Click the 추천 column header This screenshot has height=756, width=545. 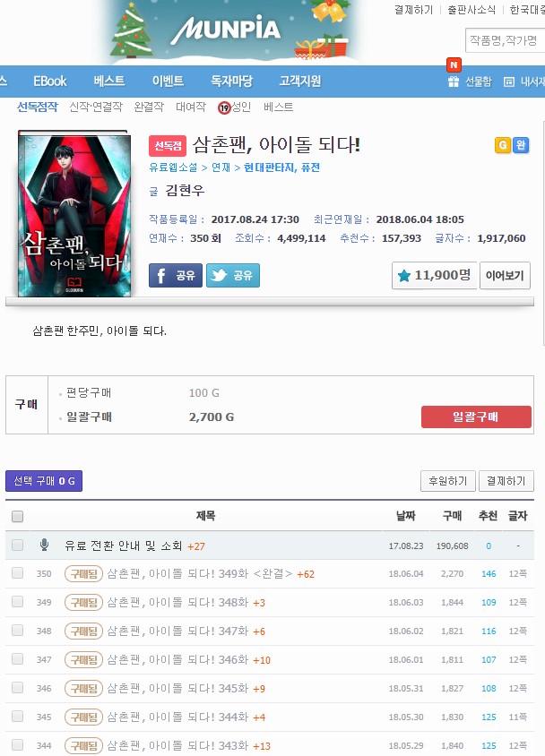click(488, 516)
